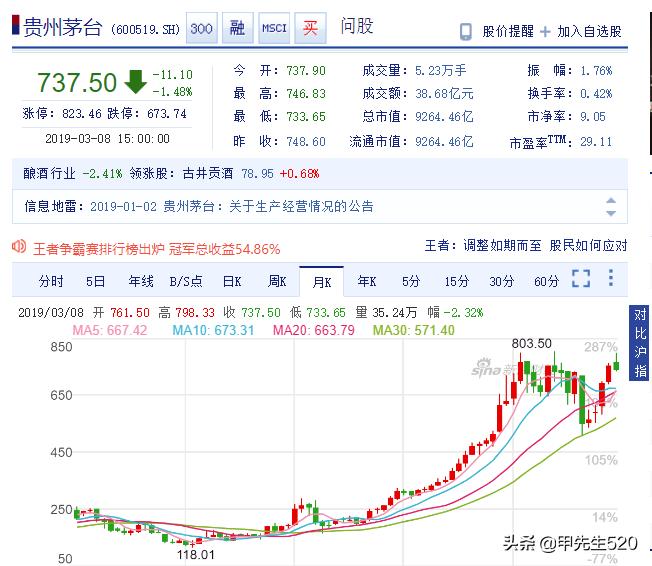
Task: Click the 市盈率TTM value 29.11
Action: 596,142
